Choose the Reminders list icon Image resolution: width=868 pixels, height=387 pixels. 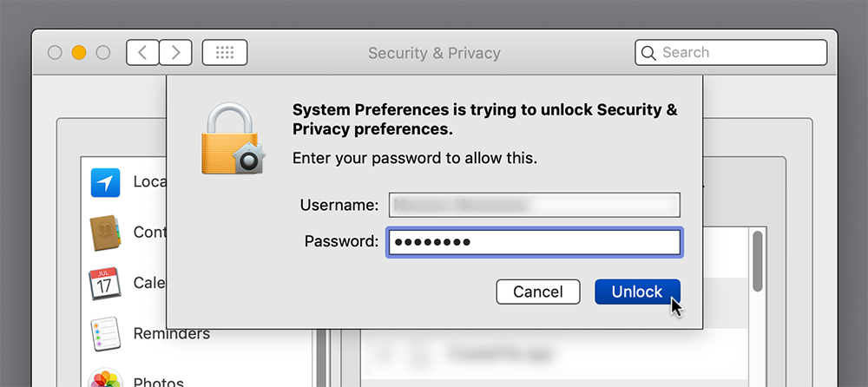pos(105,333)
